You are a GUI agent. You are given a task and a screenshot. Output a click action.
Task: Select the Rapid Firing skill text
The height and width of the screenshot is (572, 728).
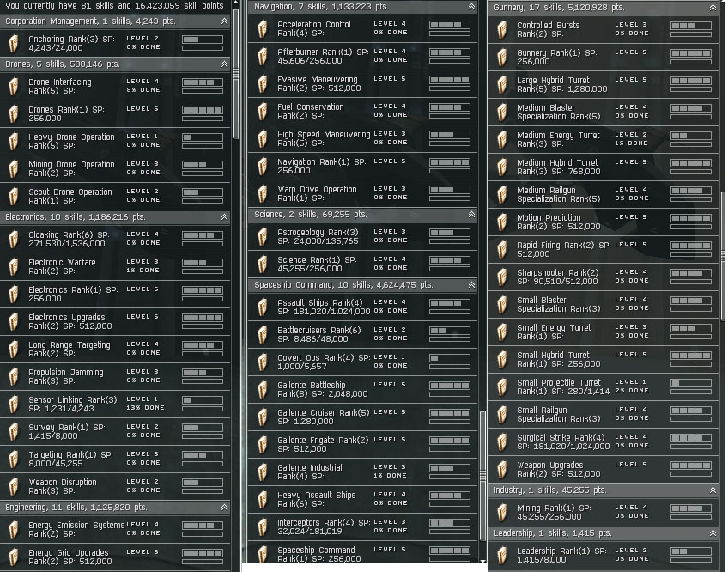coord(564,249)
